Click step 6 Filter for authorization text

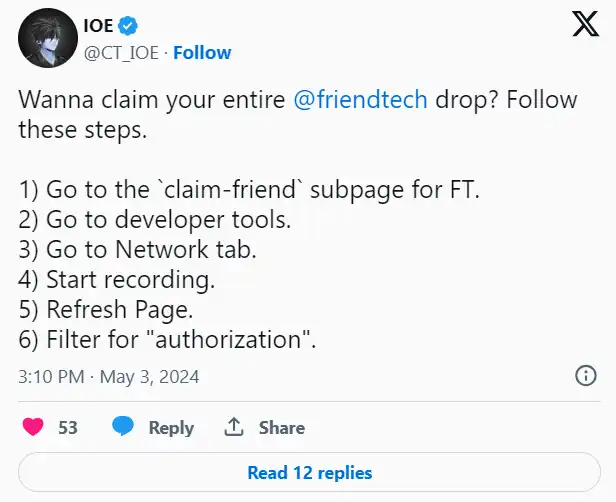coord(167,340)
